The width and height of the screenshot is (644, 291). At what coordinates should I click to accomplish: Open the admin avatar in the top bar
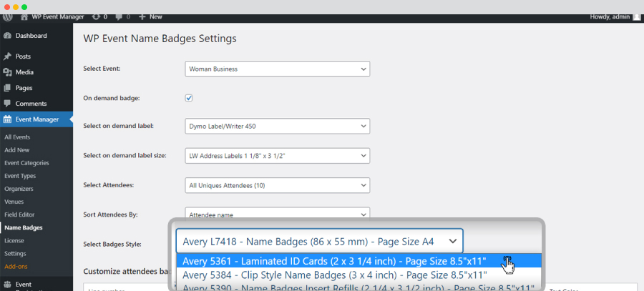636,17
